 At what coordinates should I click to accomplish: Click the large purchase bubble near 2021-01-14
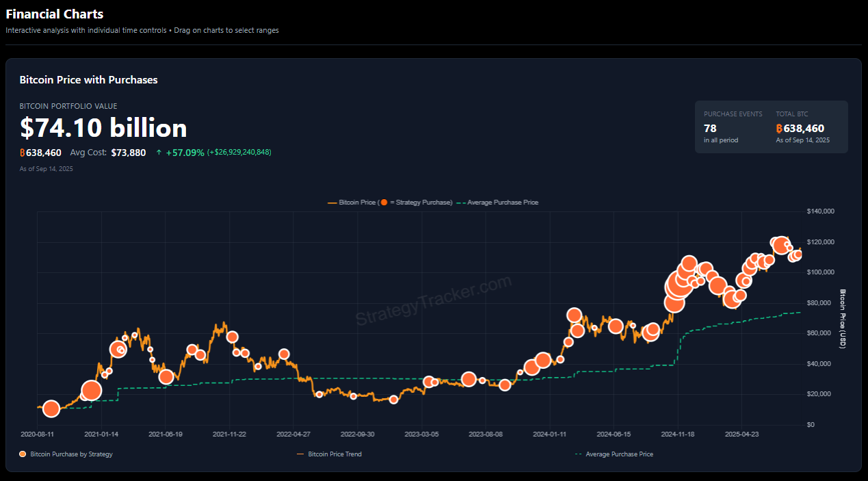tap(91, 390)
